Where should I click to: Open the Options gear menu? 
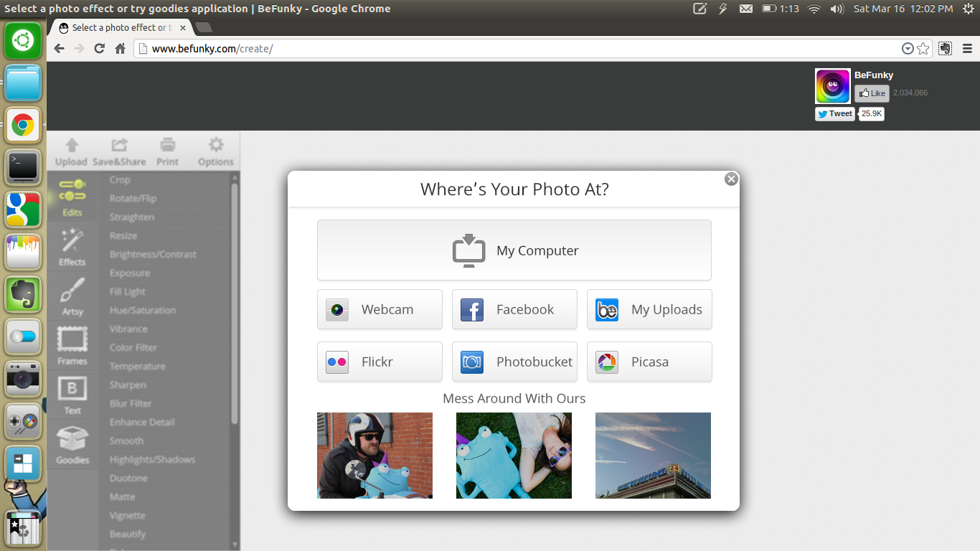(216, 152)
